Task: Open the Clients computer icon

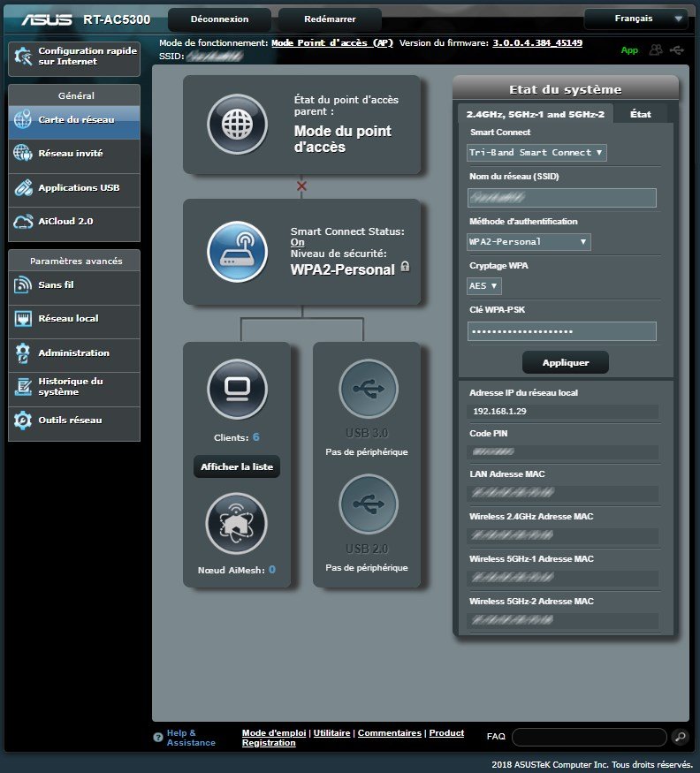Action: [x=237, y=389]
